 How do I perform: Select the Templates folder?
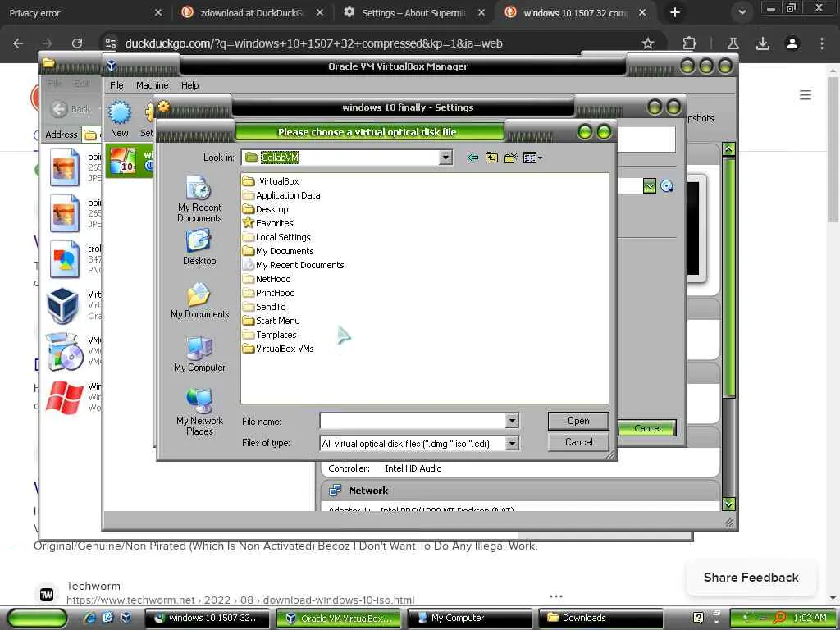click(x=269, y=335)
